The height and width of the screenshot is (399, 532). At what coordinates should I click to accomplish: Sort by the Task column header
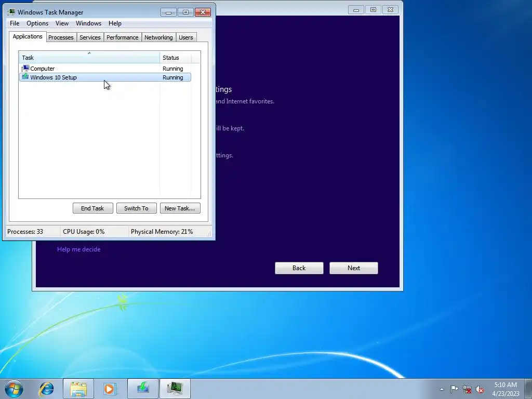[x=89, y=57]
